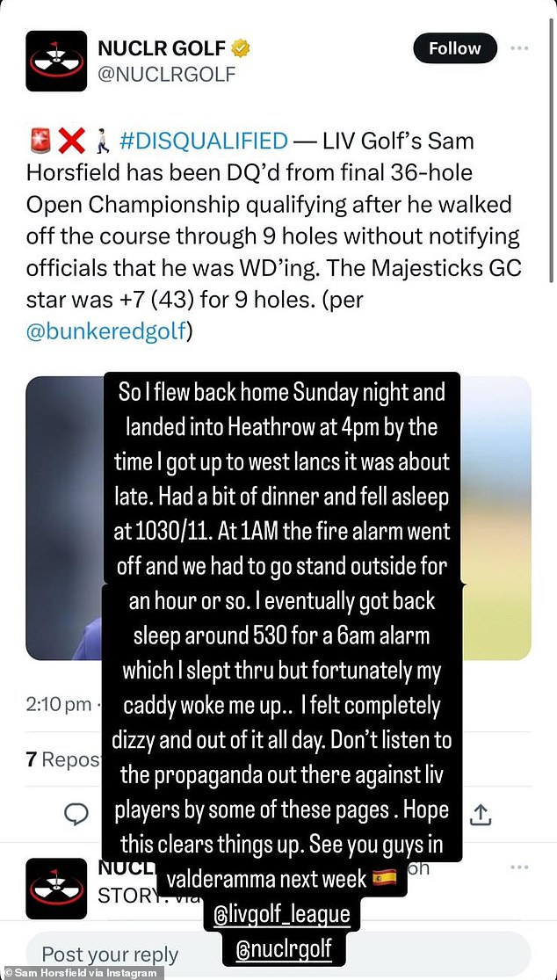The height and width of the screenshot is (980, 557).
Task: Click the reply speech bubble icon
Action: click(x=78, y=814)
